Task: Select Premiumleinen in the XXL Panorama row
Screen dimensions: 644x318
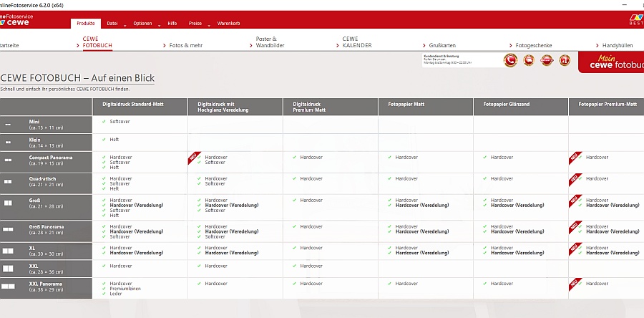Action: (125, 289)
